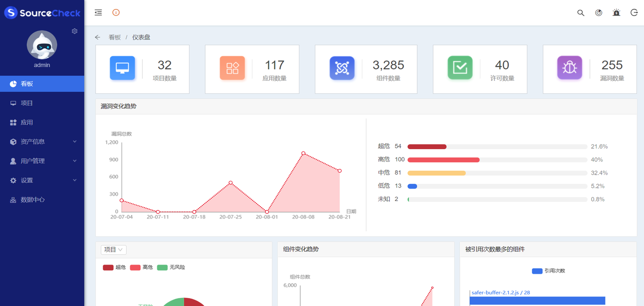The height and width of the screenshot is (306, 644).
Task: Toggle the 超危 legend series
Action: 114,267
